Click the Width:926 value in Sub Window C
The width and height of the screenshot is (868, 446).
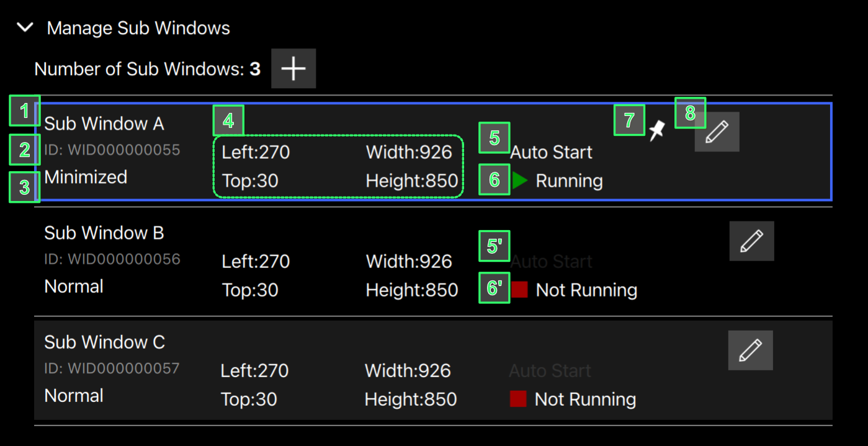[x=408, y=371]
